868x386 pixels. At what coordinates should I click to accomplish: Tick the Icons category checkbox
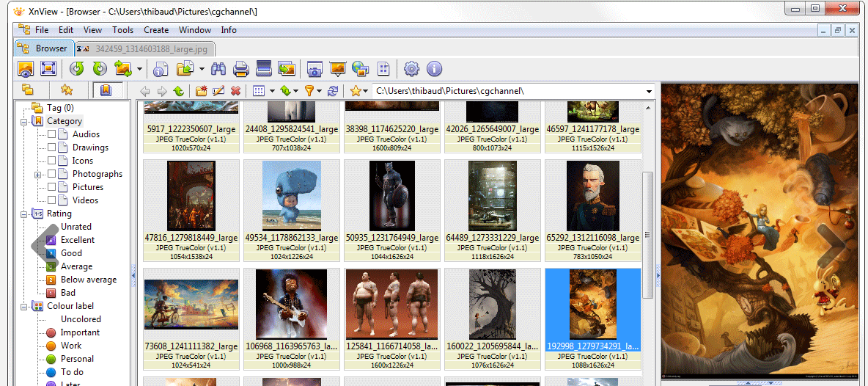[51, 161]
